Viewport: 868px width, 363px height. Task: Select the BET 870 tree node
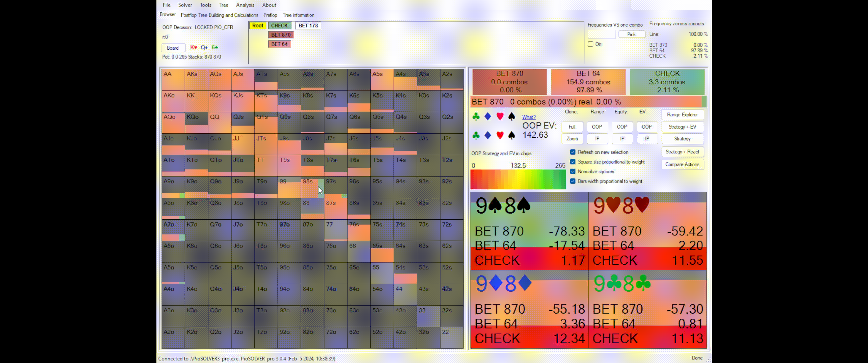281,35
